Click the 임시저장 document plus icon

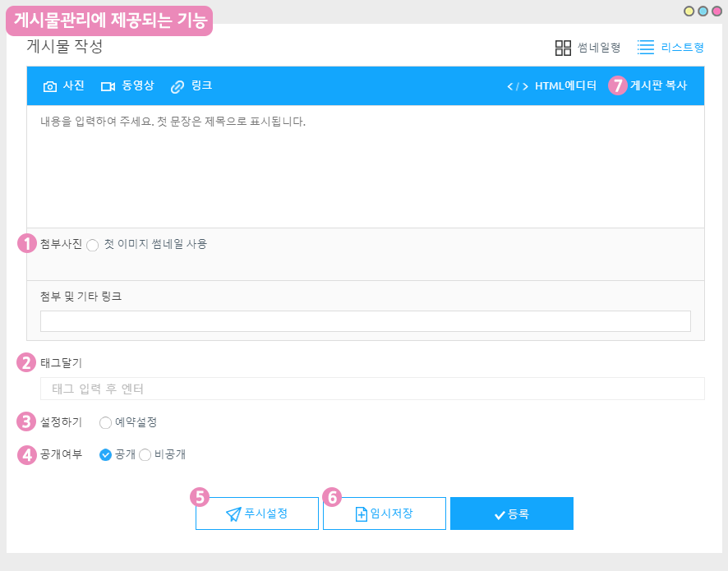(361, 514)
